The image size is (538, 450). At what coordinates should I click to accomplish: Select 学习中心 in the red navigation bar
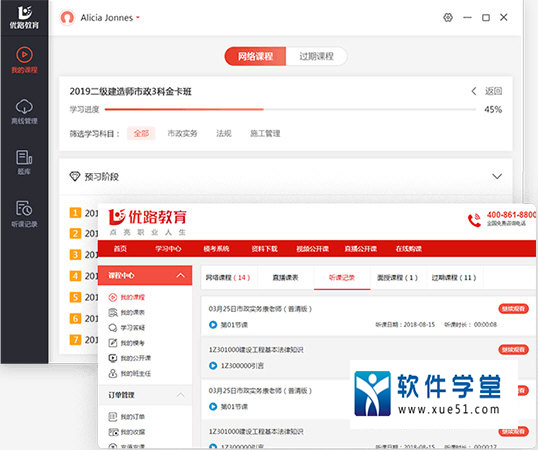(x=168, y=249)
